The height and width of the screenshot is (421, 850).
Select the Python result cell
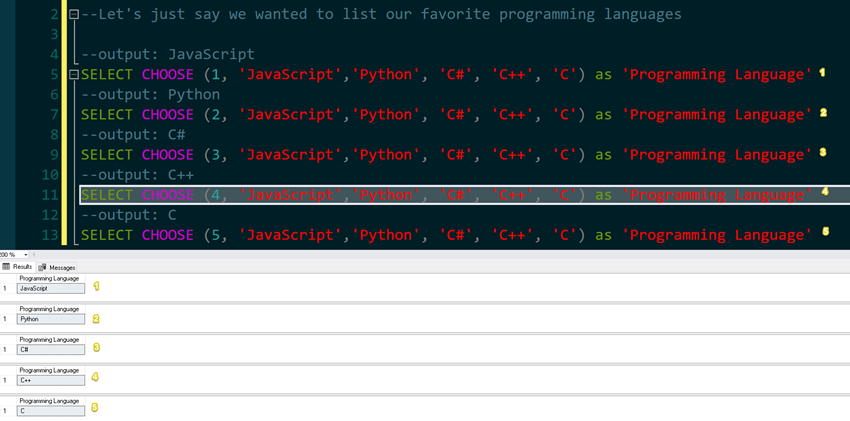click(50, 319)
